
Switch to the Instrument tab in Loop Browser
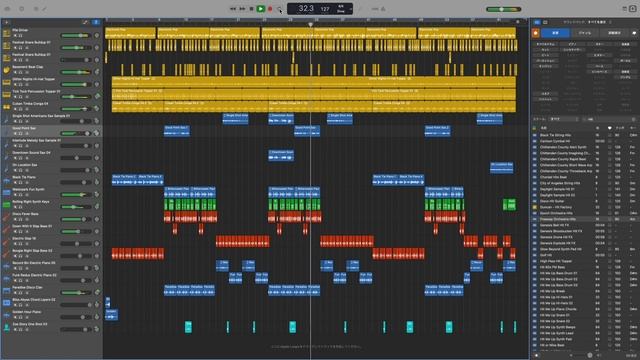(x=555, y=33)
